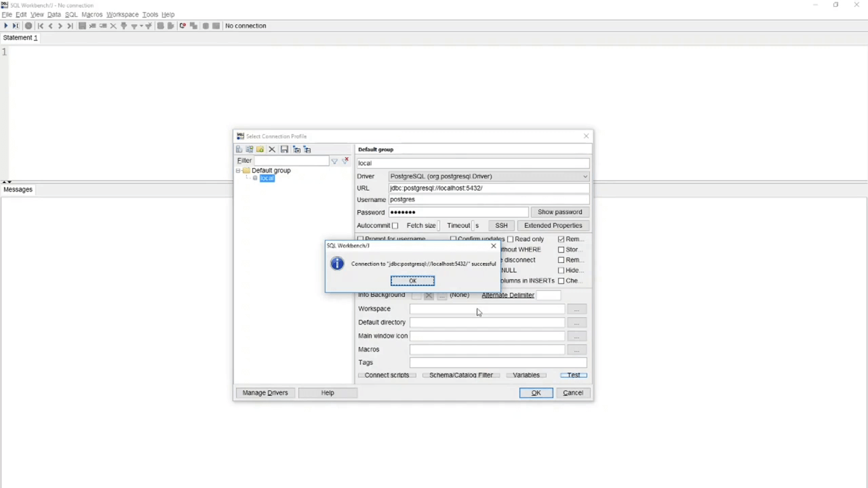Reset Info Background with X button
The image size is (868, 488).
click(x=429, y=296)
